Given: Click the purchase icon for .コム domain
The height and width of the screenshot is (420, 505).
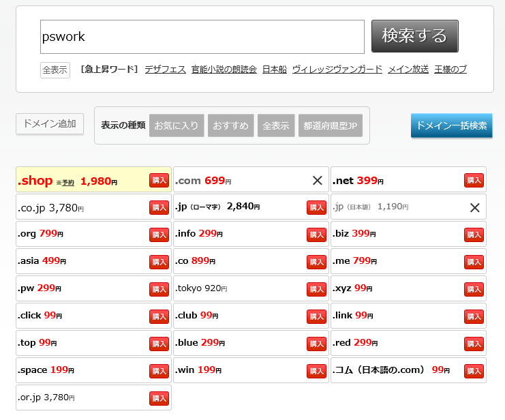Looking at the screenshot, I should pos(474,371).
